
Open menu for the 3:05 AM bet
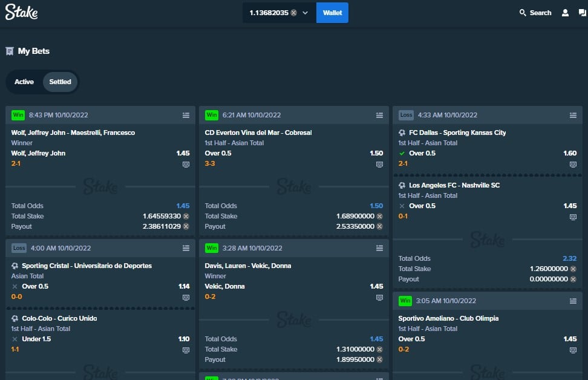click(x=573, y=301)
